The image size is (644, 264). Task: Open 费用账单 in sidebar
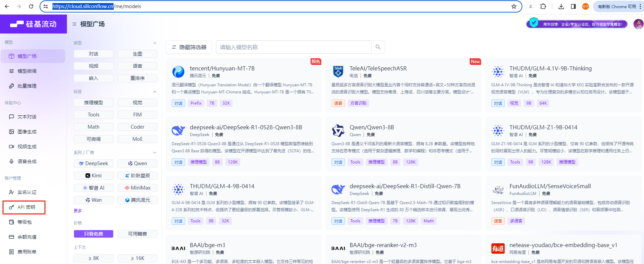[33, 252]
